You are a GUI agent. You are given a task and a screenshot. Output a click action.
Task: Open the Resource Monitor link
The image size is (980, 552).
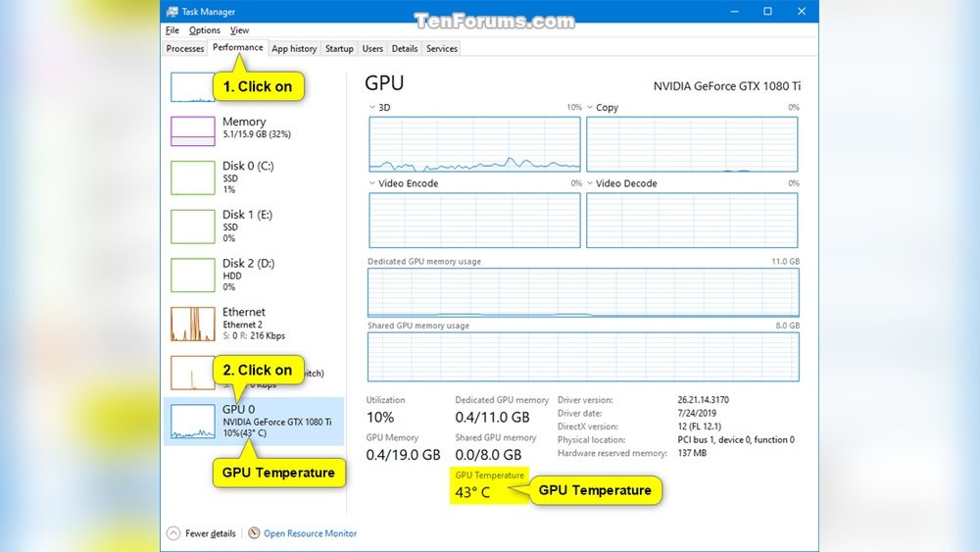click(x=310, y=533)
